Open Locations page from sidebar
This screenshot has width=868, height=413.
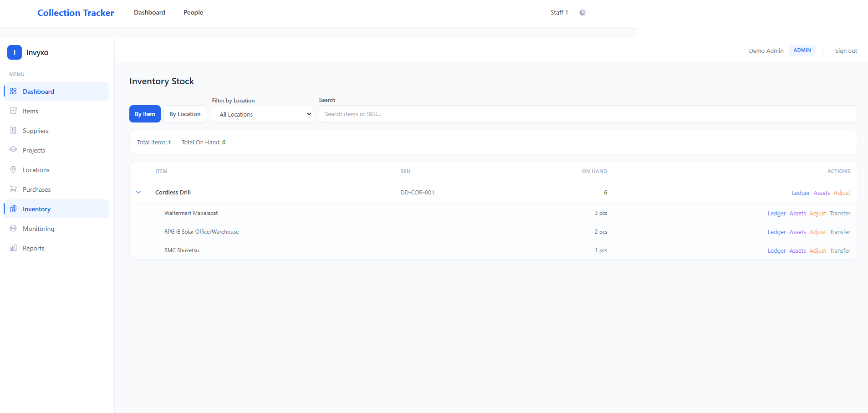tap(56, 169)
